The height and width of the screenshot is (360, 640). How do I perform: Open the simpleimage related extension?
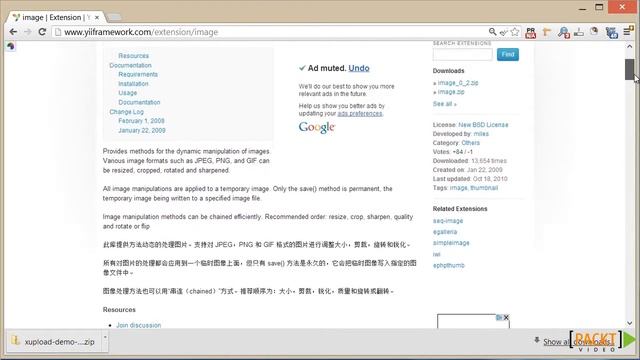coord(451,243)
